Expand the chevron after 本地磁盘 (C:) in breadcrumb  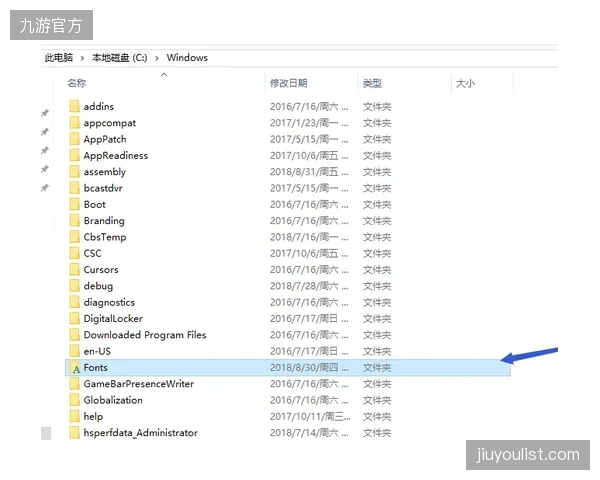[x=157, y=58]
